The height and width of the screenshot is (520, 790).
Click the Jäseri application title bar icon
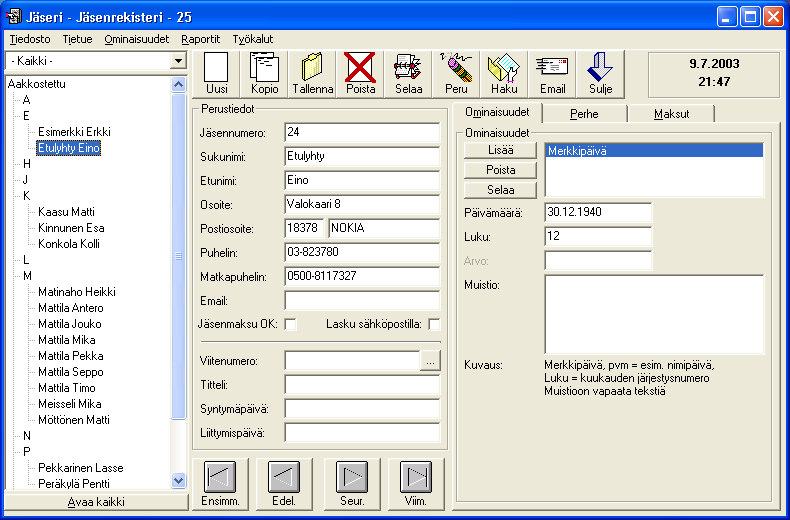pos(12,18)
